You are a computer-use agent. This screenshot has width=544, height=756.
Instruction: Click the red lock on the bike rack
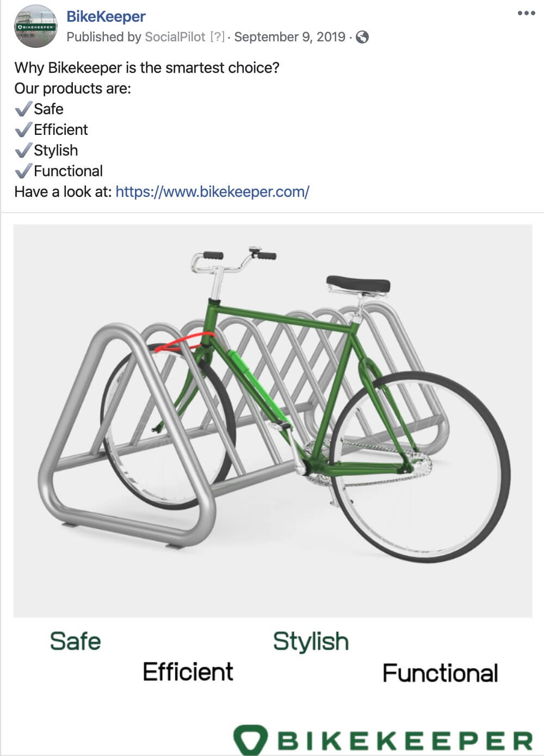pyautogui.click(x=182, y=342)
